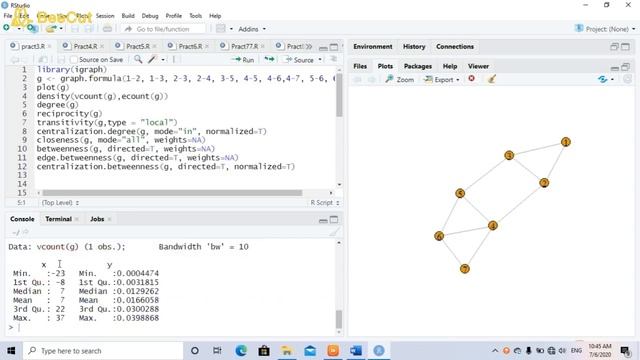Click the refresh plot icon
This screenshot has height=360, width=640.
pyautogui.click(x=602, y=79)
